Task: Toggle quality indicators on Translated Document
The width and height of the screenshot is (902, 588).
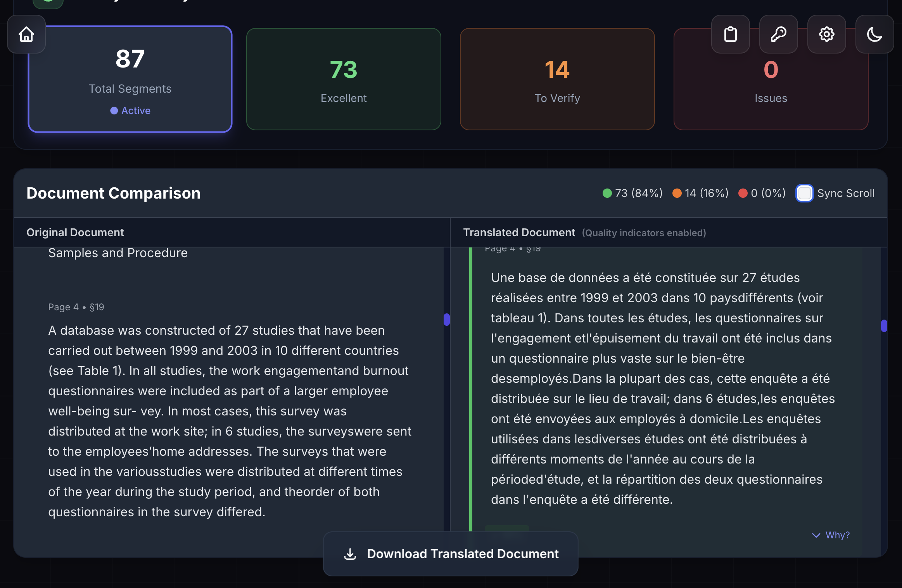Action: (644, 233)
